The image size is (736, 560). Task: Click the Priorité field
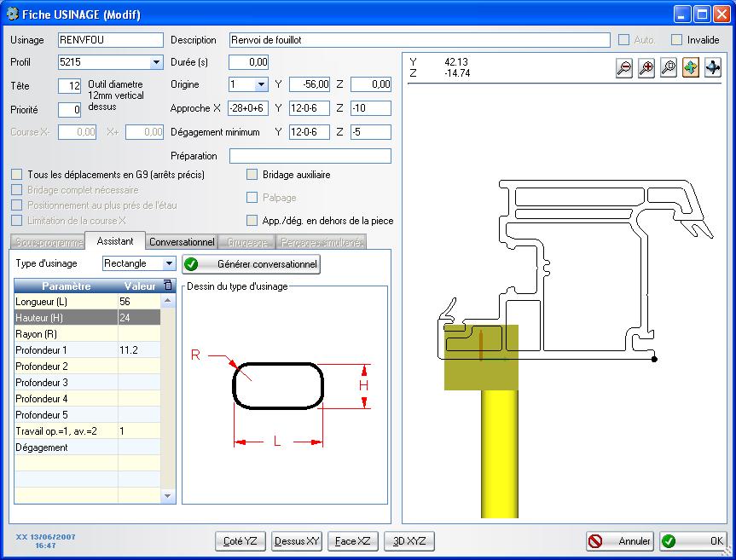click(x=69, y=110)
